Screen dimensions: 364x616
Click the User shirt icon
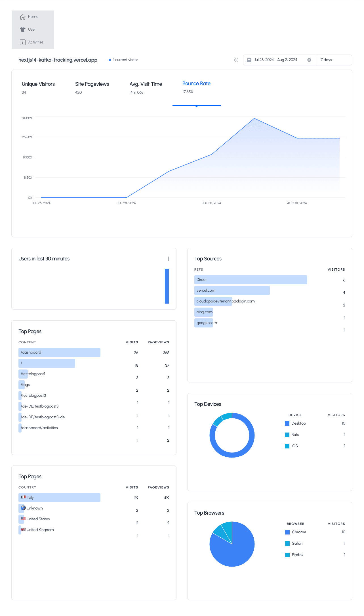tap(23, 30)
